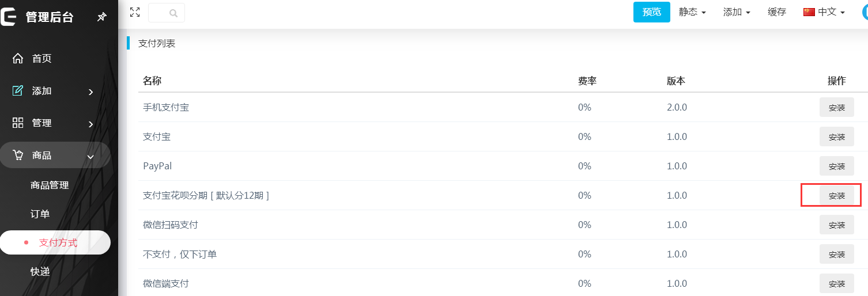Click the pin icon beside 管理后台

point(101,17)
